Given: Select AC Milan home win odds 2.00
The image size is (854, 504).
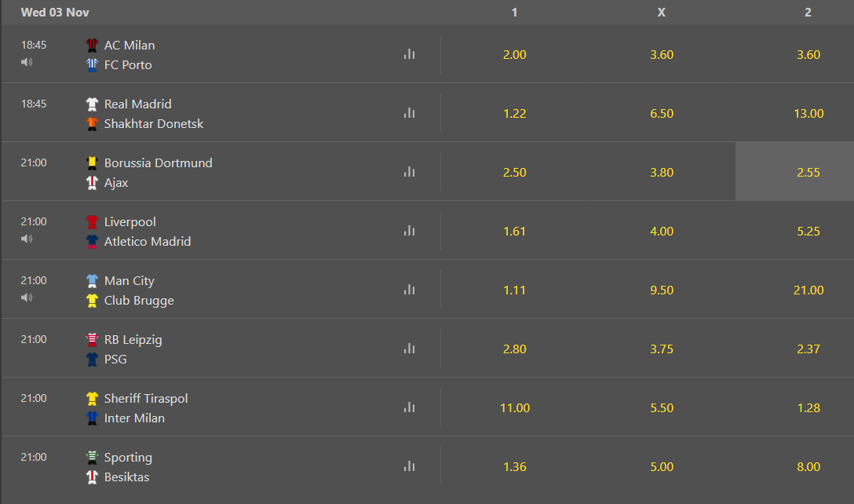Looking at the screenshot, I should click(514, 55).
